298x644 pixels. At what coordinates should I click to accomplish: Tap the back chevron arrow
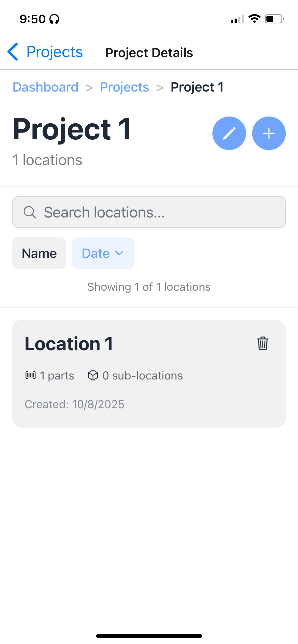(x=13, y=52)
